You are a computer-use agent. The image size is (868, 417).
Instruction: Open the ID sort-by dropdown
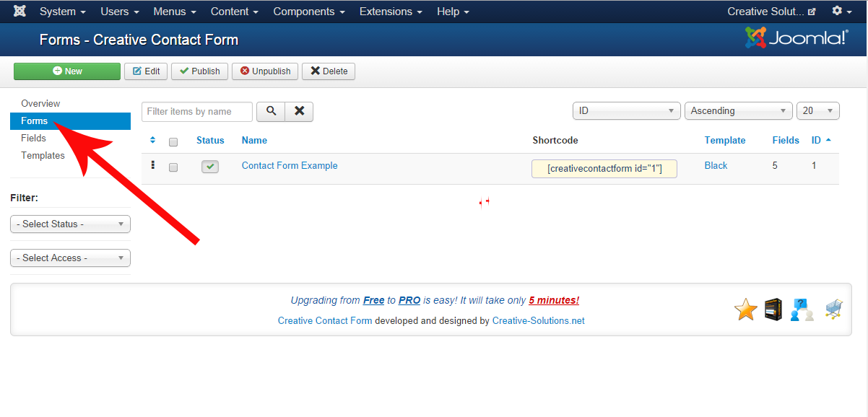(627, 111)
